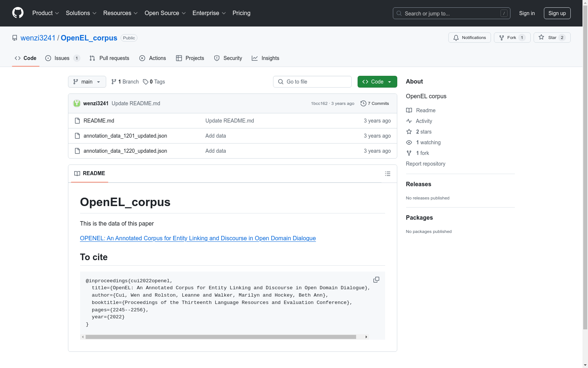Click the Packages heading link
Image resolution: width=588 pixels, height=368 pixels.
[419, 217]
